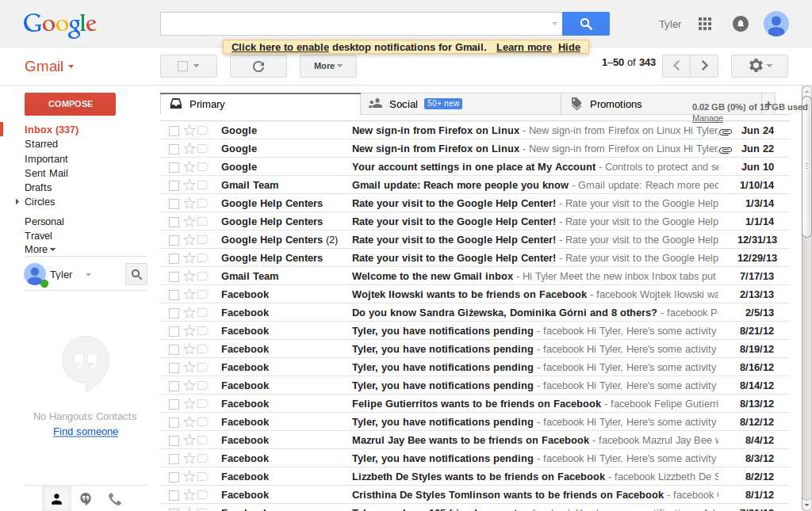The height and width of the screenshot is (511, 812).
Task: Open the settings gear menu
Action: tap(759, 66)
